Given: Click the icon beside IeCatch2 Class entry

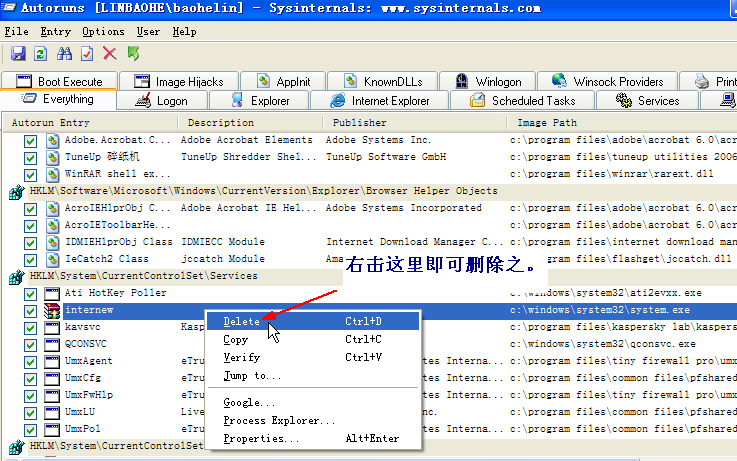Looking at the screenshot, I should click(52, 259).
